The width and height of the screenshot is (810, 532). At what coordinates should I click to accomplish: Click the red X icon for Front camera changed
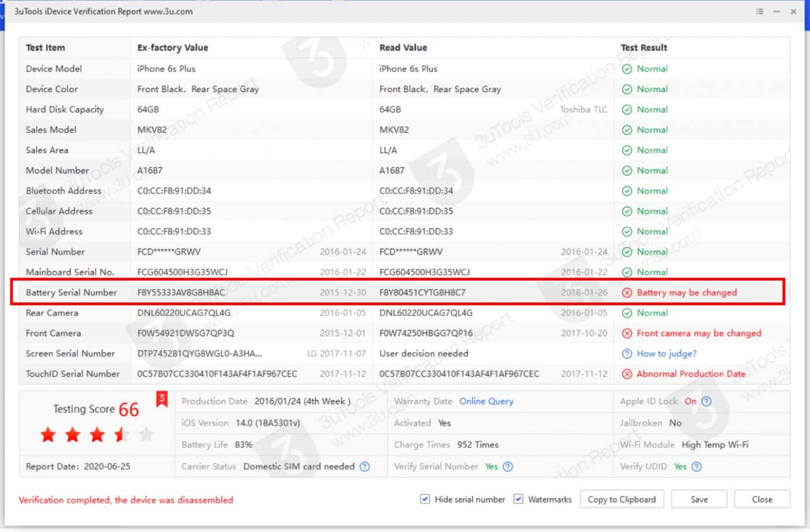click(627, 334)
